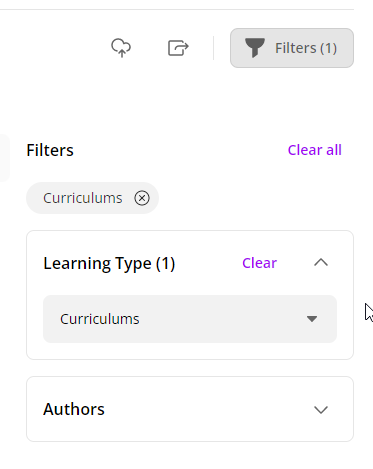Click the Curriculums filter chip label
Screen dimensions: 373x469
pyautogui.click(x=83, y=198)
